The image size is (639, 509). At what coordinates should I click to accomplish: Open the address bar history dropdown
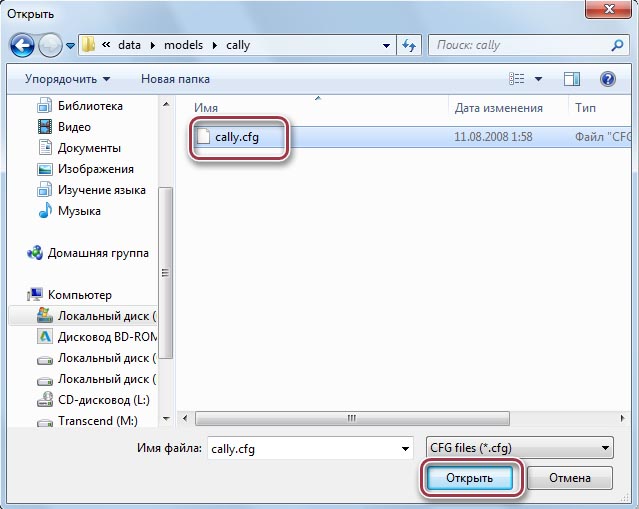tap(386, 46)
